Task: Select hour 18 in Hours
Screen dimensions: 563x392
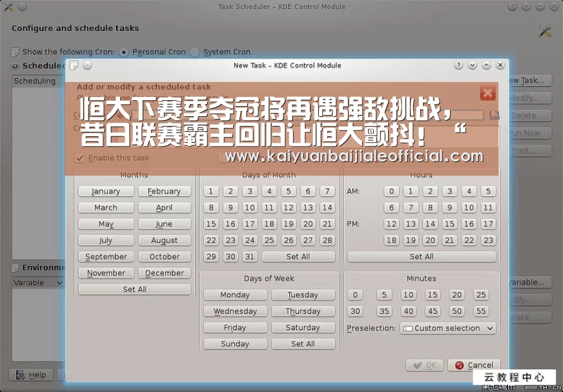Action: 391,240
